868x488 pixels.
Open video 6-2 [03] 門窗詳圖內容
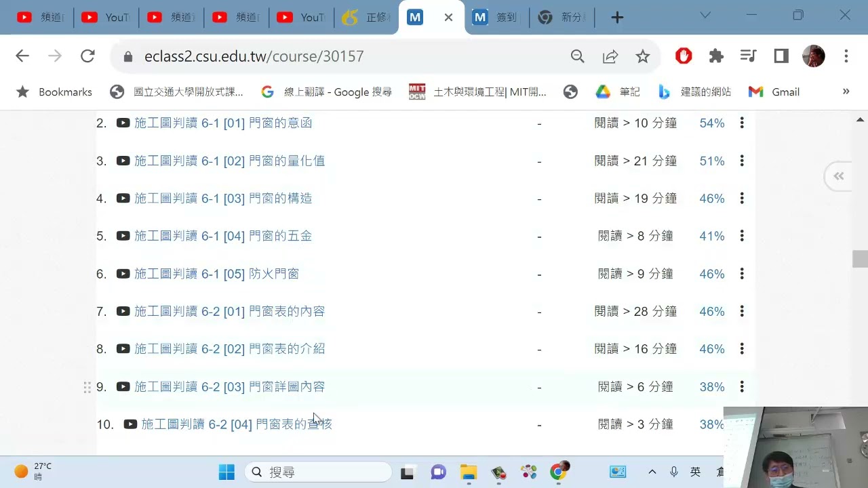(229, 386)
